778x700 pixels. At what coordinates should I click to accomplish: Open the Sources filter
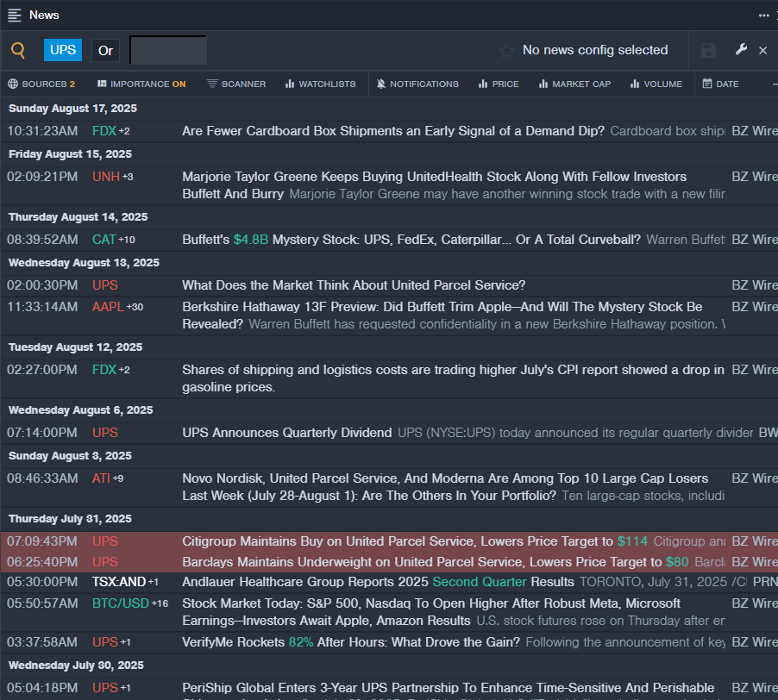41,84
